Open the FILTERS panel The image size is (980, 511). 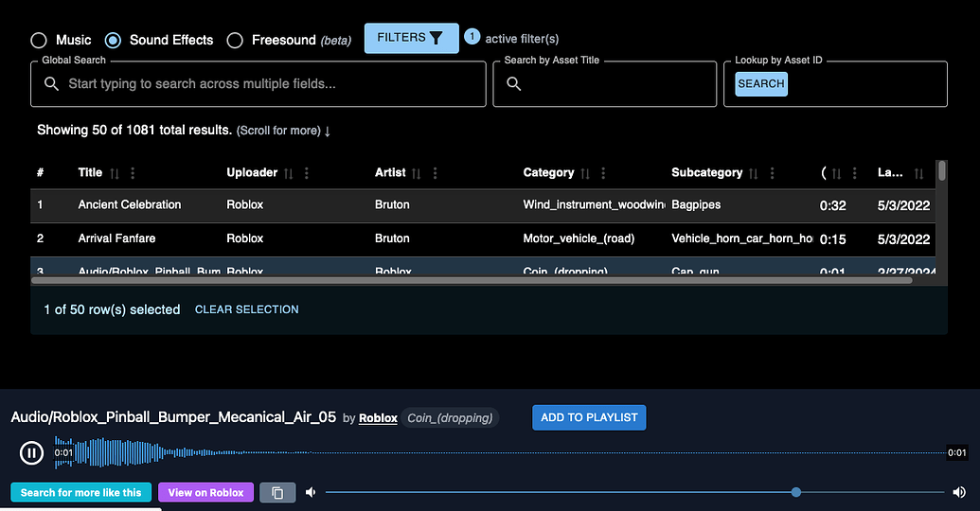411,38
